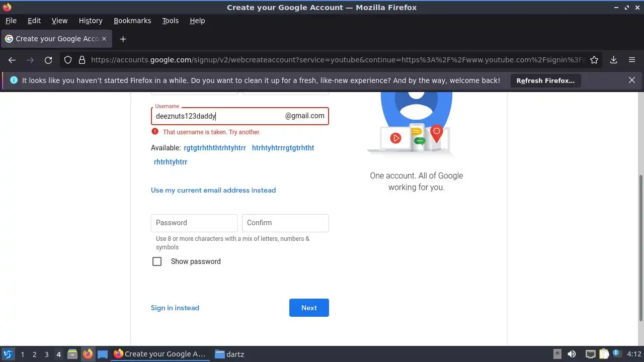
Task: Click the page vertical scrollbar thumb
Action: [640, 248]
